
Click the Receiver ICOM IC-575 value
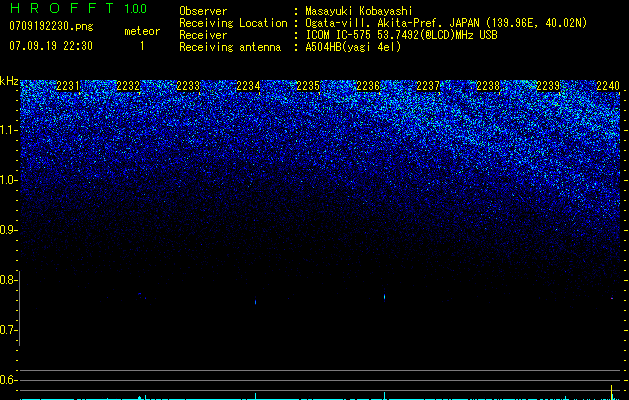point(401,35)
